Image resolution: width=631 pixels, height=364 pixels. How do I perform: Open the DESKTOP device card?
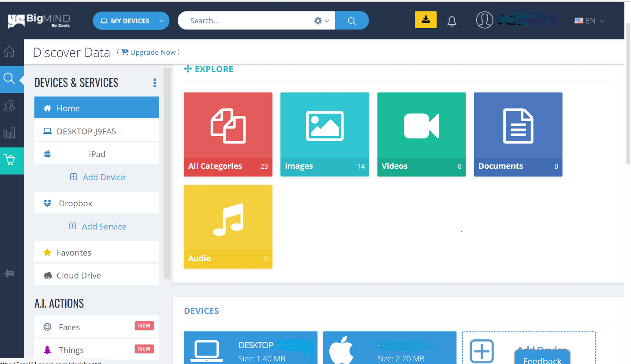250,348
